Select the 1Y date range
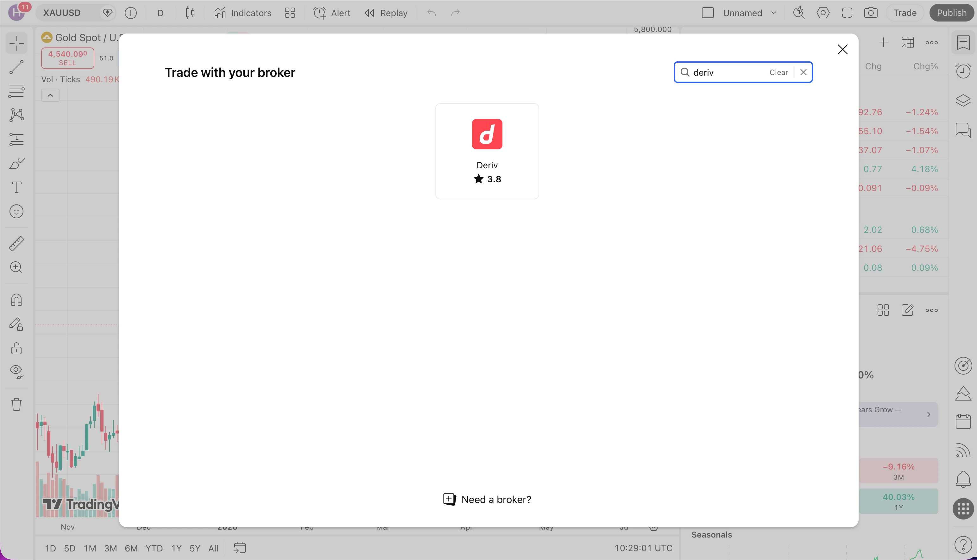Image resolution: width=977 pixels, height=560 pixels. 176,548
